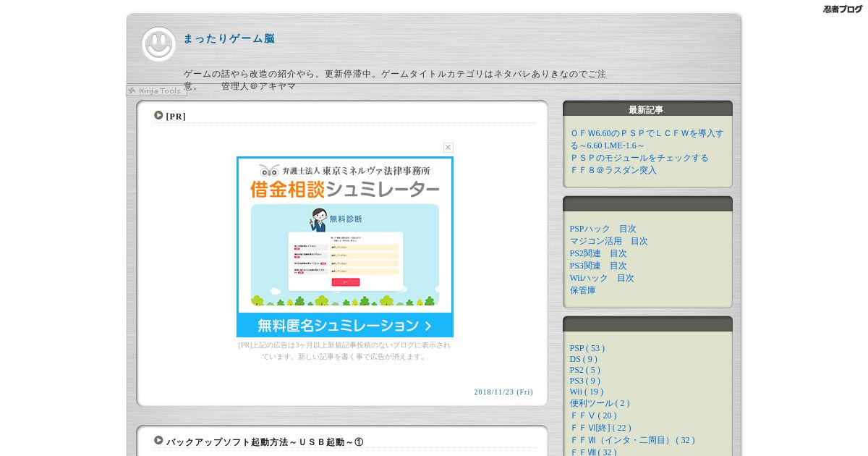
Task: Select the ＦＦⅤ ( 20 ) category
Action: point(593,415)
